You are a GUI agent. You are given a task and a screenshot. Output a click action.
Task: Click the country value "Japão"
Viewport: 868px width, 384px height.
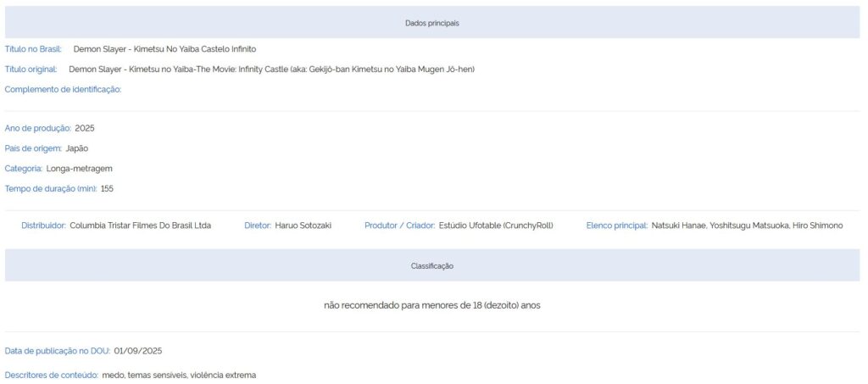coord(77,148)
